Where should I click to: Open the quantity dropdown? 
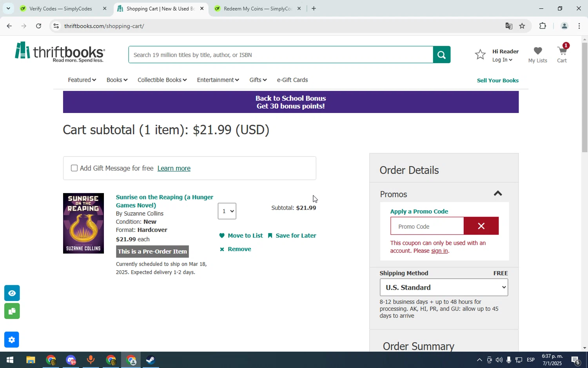pos(227,211)
